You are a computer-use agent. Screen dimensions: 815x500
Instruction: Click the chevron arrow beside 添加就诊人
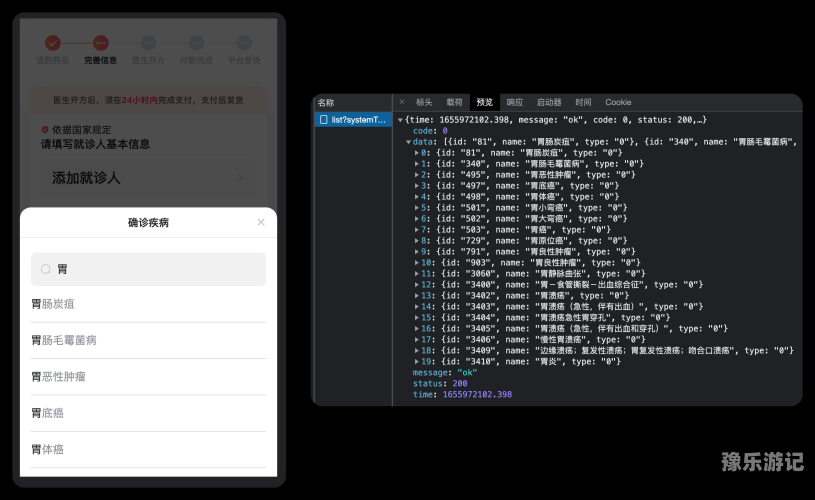point(241,178)
